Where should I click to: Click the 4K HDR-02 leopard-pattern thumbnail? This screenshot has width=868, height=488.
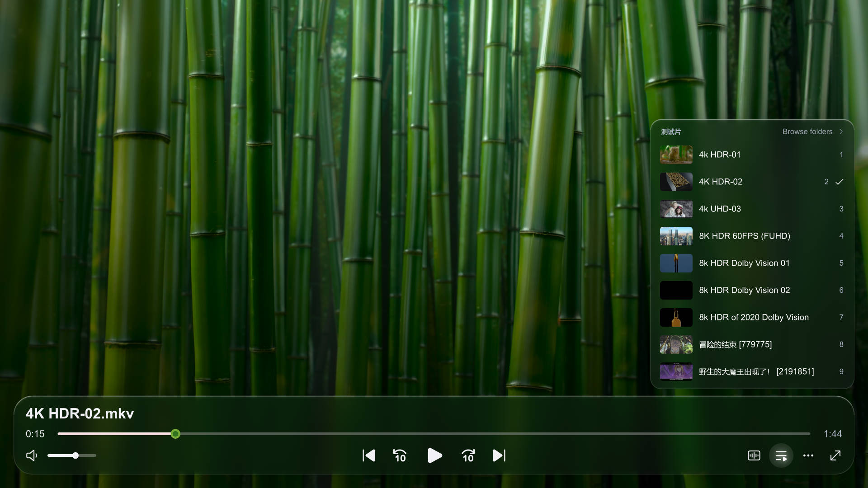pyautogui.click(x=676, y=182)
